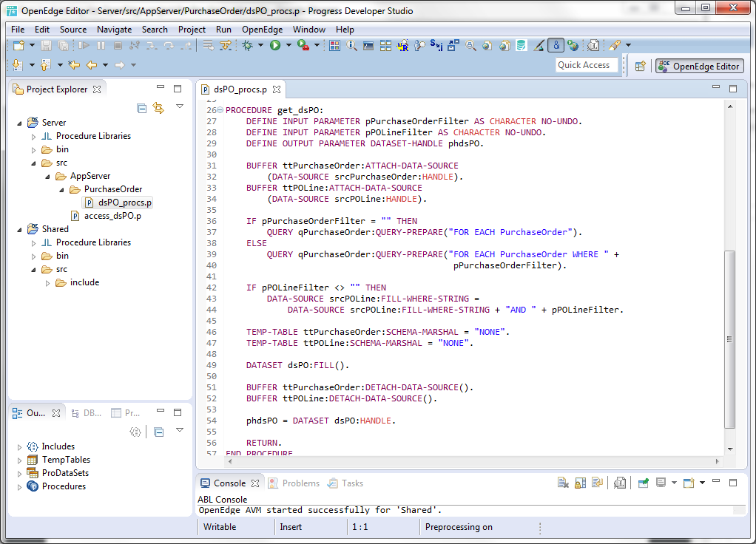
Task: Click the person with magnifier icon
Action: pyautogui.click(x=420, y=46)
